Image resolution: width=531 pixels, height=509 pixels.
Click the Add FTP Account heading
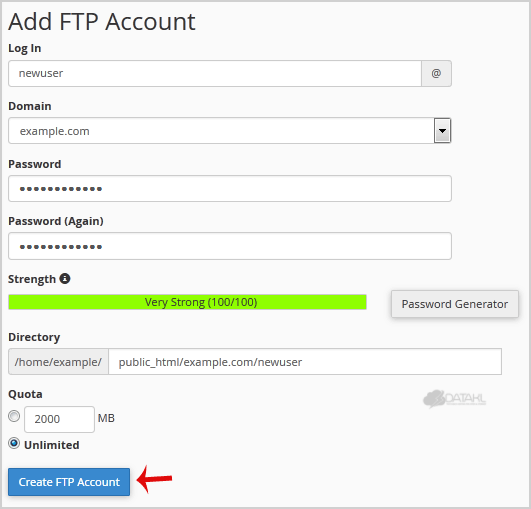[x=102, y=22]
